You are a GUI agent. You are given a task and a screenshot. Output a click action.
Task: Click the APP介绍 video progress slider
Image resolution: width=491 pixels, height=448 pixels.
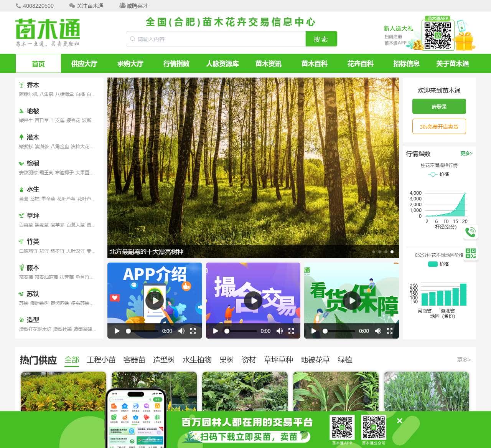click(142, 331)
